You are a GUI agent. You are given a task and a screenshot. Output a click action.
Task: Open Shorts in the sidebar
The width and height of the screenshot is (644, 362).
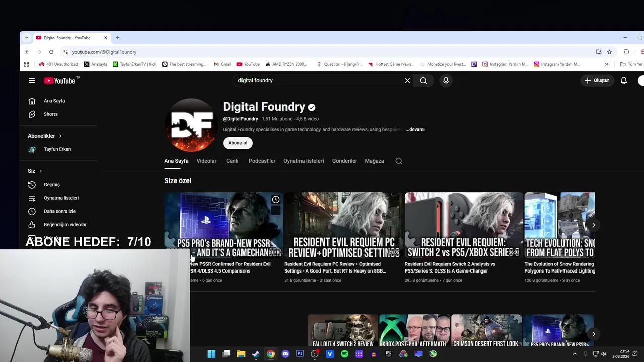[50, 114]
